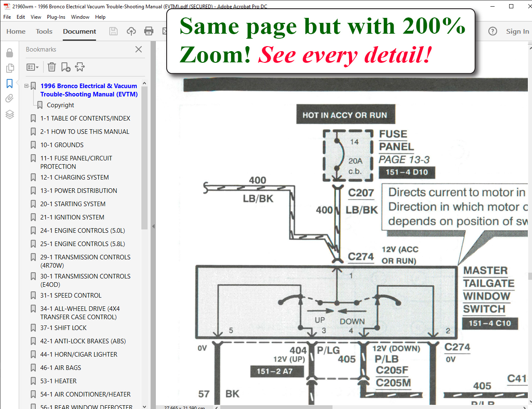Screen dimensions: 532x409
Task: Go to the 31-1 SPEED CONTROL bookmark
Action: pyautogui.click(x=71, y=296)
